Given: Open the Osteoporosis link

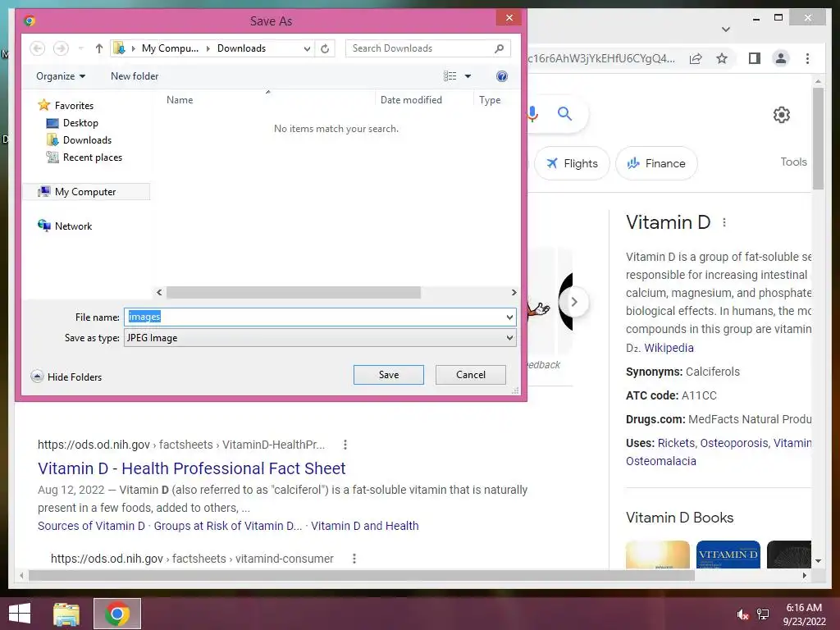Looking at the screenshot, I should (734, 443).
